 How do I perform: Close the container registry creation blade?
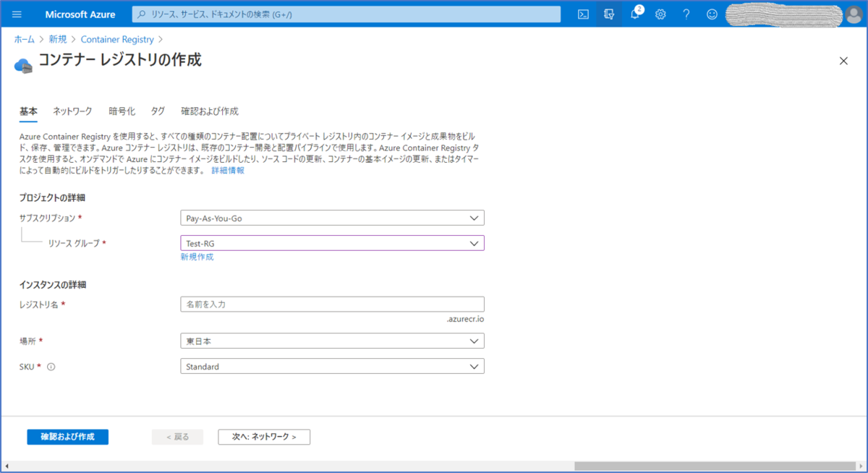(x=843, y=61)
